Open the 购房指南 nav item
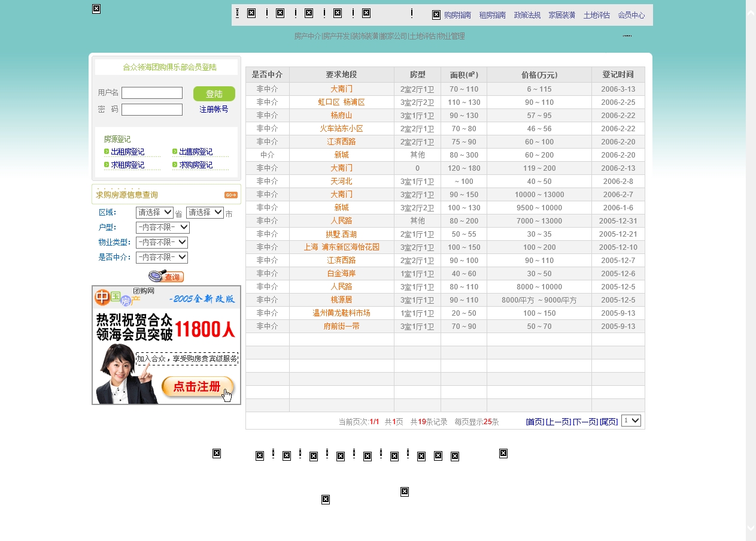 [x=457, y=16]
